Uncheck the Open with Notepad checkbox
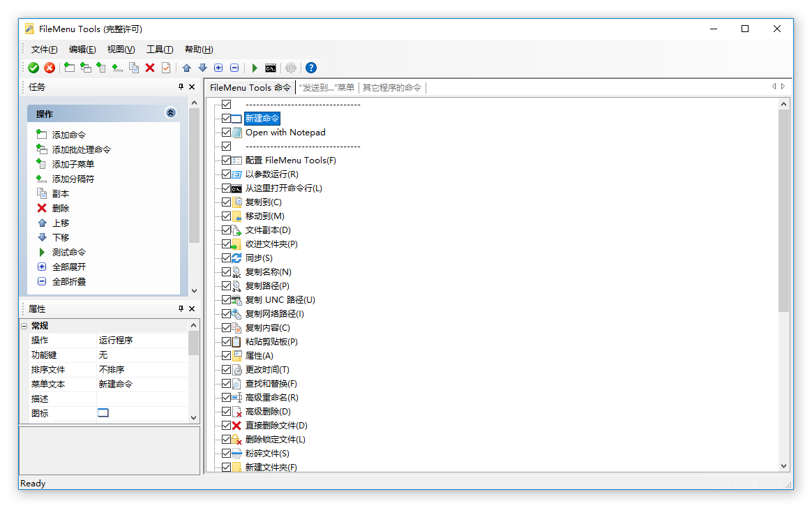Screen dimensions: 812x508 226,133
